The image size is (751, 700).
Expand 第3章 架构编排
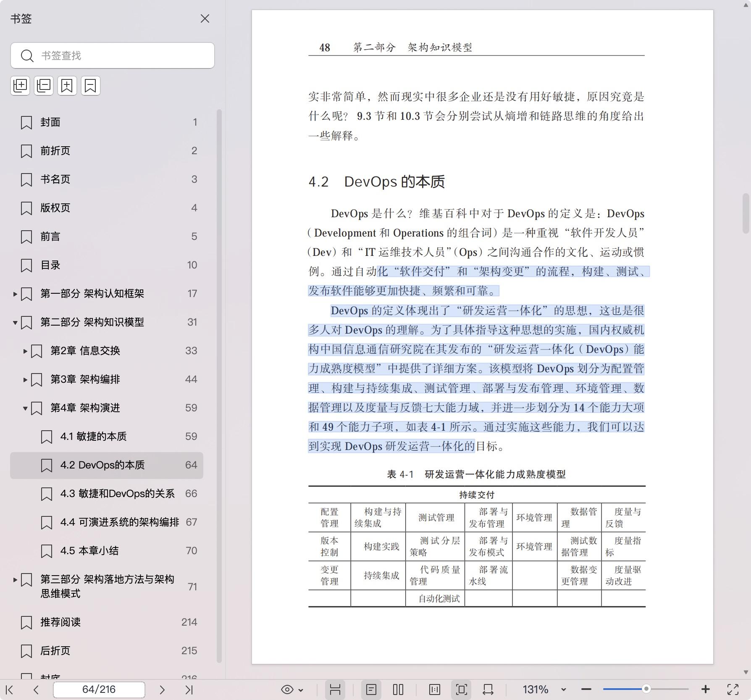click(x=25, y=380)
